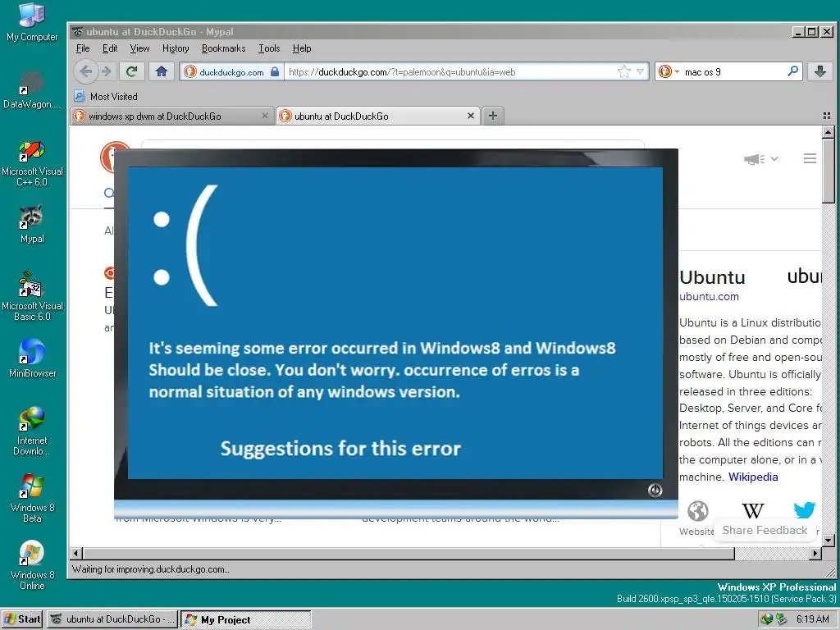
Task: Expand the URL bar history dropdown arrow
Action: [x=640, y=72]
